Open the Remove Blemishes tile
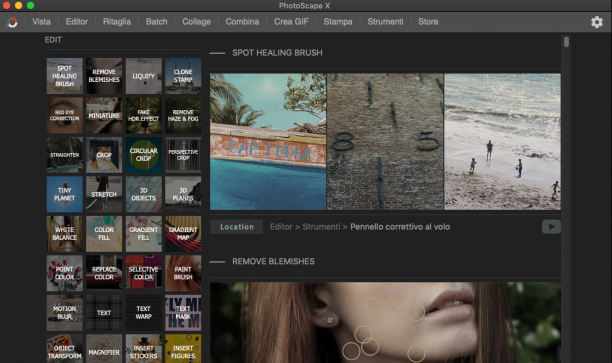Image resolution: width=612 pixels, height=363 pixels. click(104, 76)
